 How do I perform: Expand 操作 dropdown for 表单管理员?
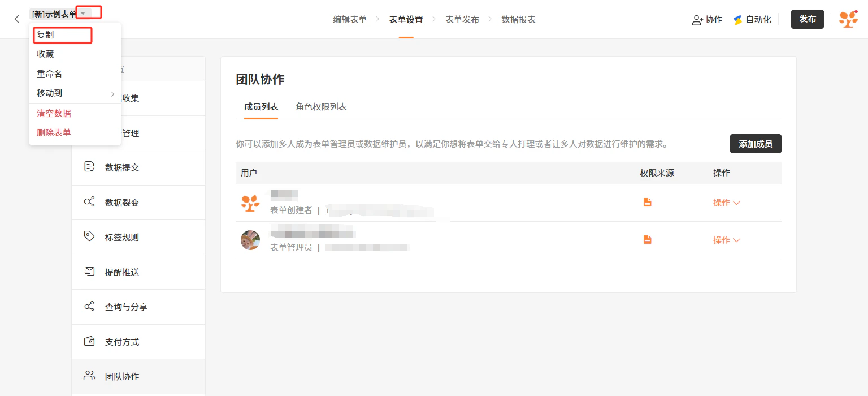tap(727, 240)
